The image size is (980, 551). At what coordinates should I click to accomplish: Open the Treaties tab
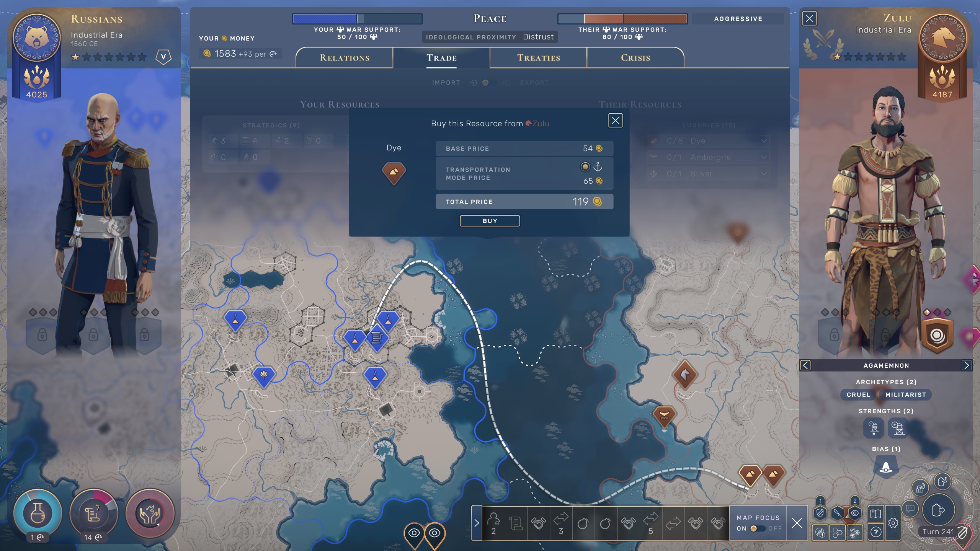(x=538, y=58)
